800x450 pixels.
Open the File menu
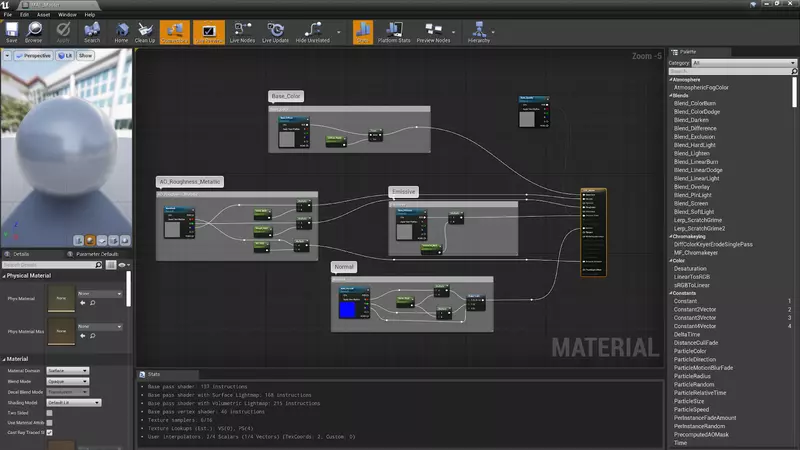[8, 15]
